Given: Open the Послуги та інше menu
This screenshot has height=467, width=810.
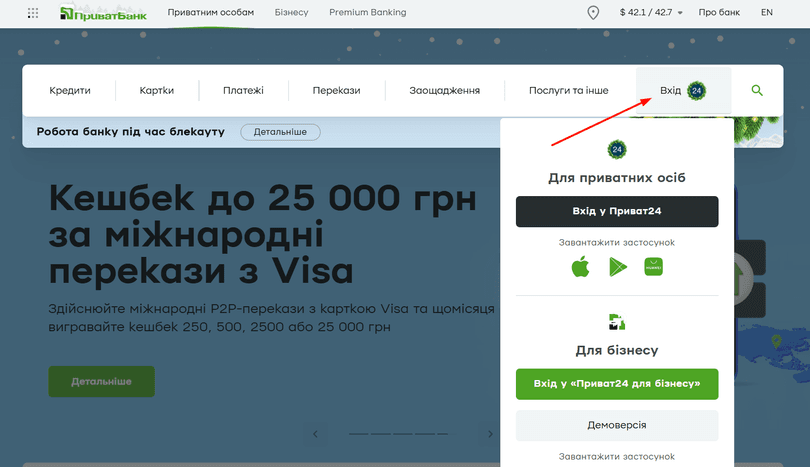Looking at the screenshot, I should click(x=569, y=90).
